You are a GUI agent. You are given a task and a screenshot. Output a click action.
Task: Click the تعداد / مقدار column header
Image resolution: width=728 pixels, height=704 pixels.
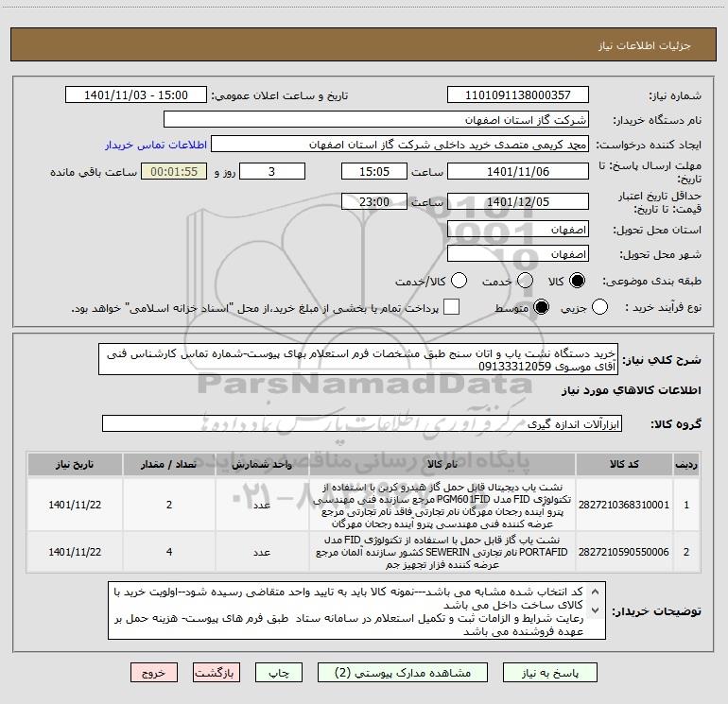(x=169, y=464)
